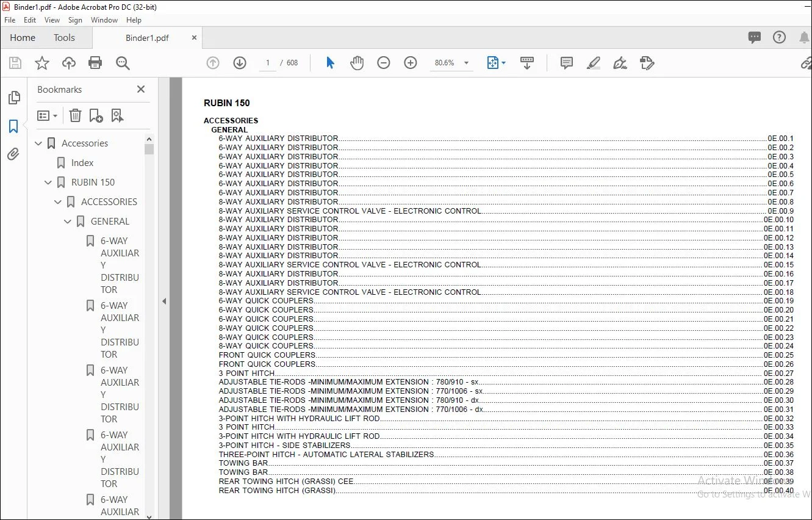Select the Accessories bookmark label

tap(85, 143)
